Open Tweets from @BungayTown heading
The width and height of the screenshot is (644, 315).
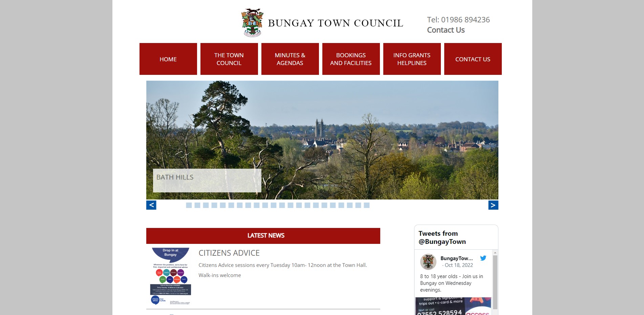point(442,237)
